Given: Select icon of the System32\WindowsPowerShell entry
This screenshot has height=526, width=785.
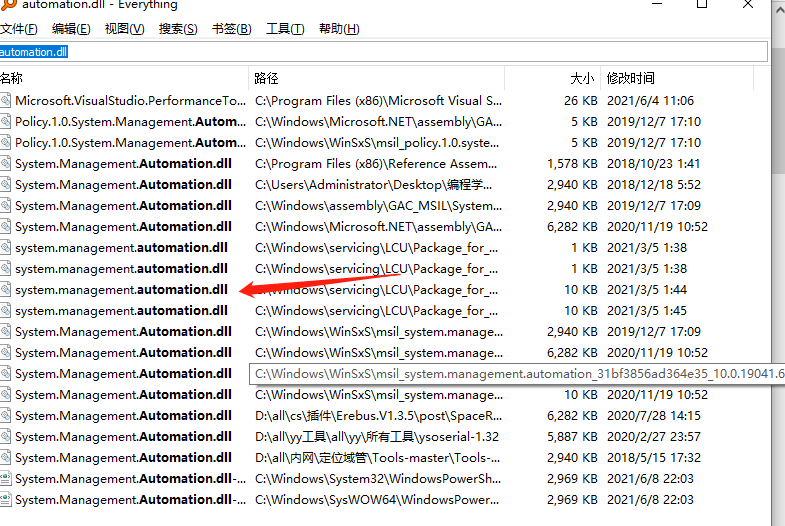Looking at the screenshot, I should [5, 479].
